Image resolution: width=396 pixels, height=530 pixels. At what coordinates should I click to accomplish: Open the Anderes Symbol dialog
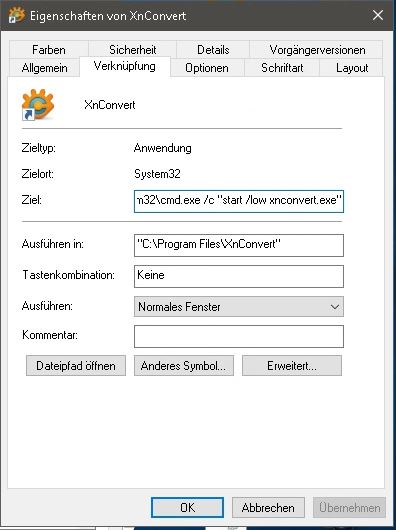pyautogui.click(x=184, y=365)
